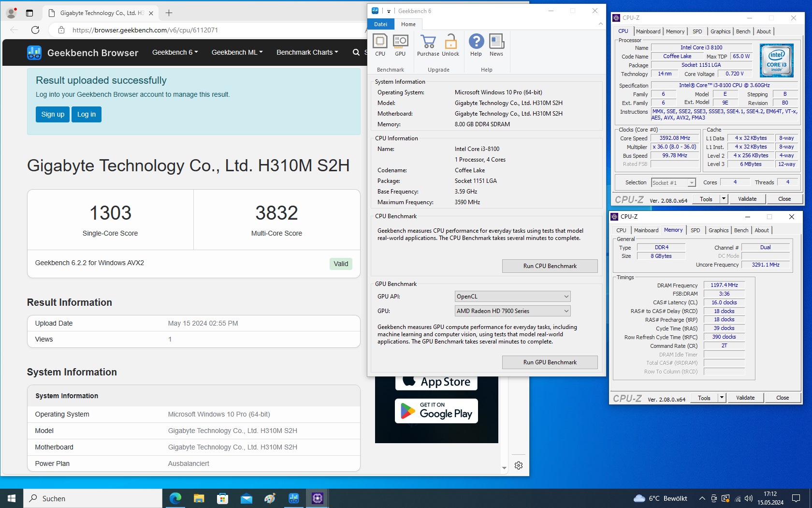Open the browser profile avatar

point(11,13)
